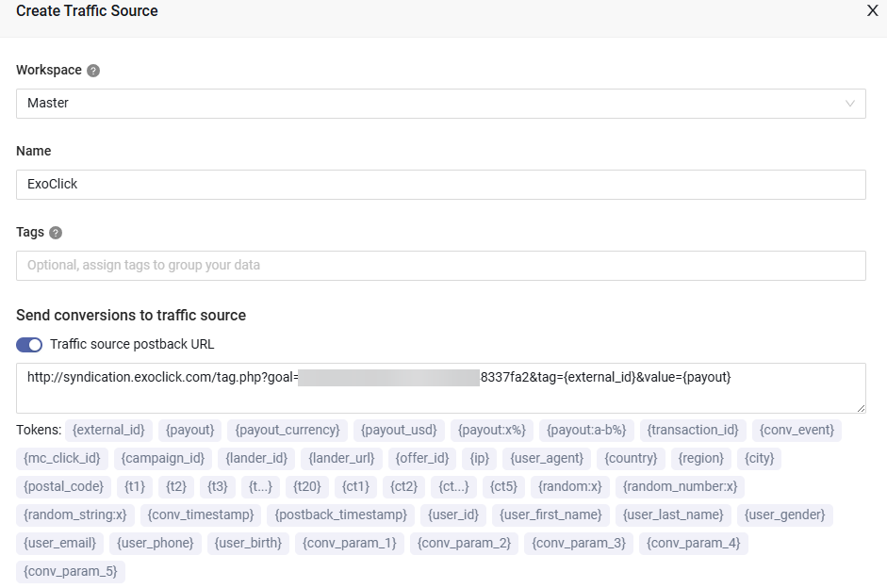Image resolution: width=887 pixels, height=588 pixels.
Task: Select the {conv_event} token
Action: coord(797,431)
